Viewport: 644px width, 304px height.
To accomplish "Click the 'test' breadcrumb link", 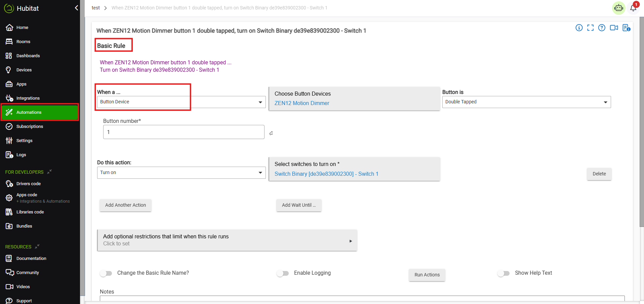I will 96,8.
